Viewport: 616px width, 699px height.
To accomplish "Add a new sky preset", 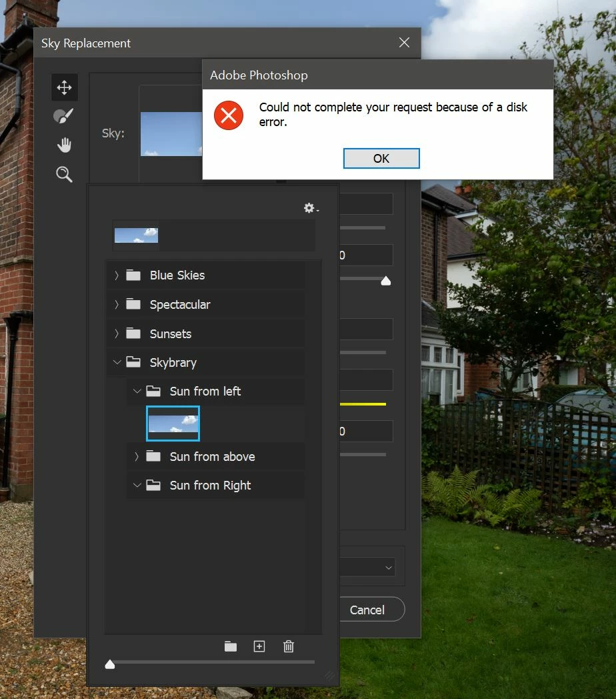I will (x=259, y=646).
